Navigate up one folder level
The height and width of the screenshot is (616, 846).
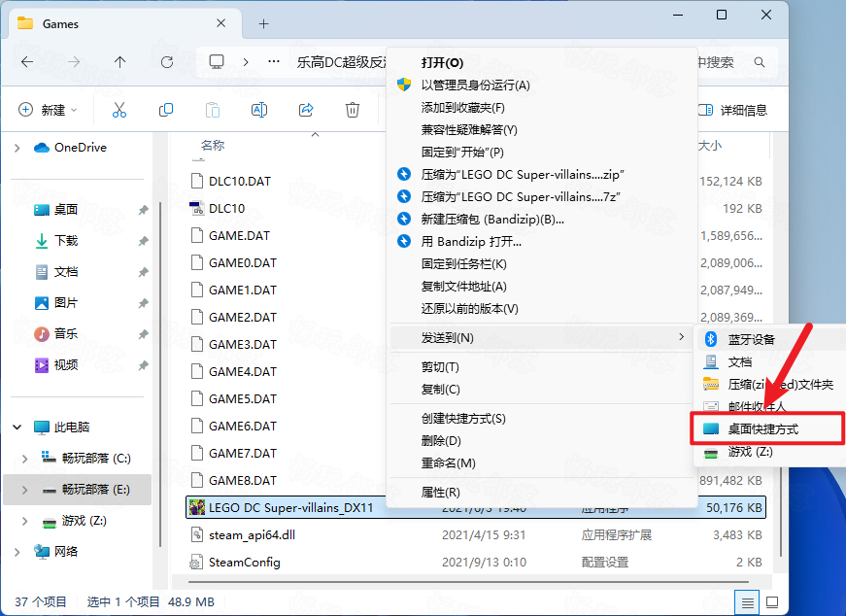pos(120,62)
